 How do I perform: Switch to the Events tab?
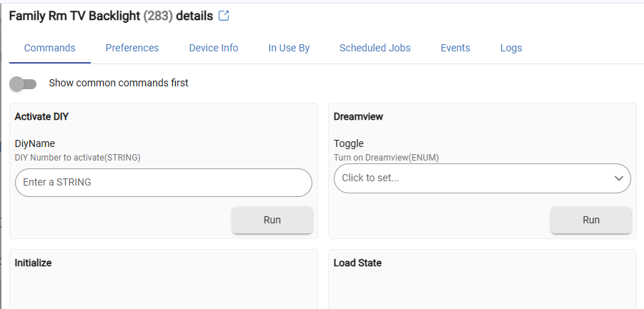(x=455, y=48)
